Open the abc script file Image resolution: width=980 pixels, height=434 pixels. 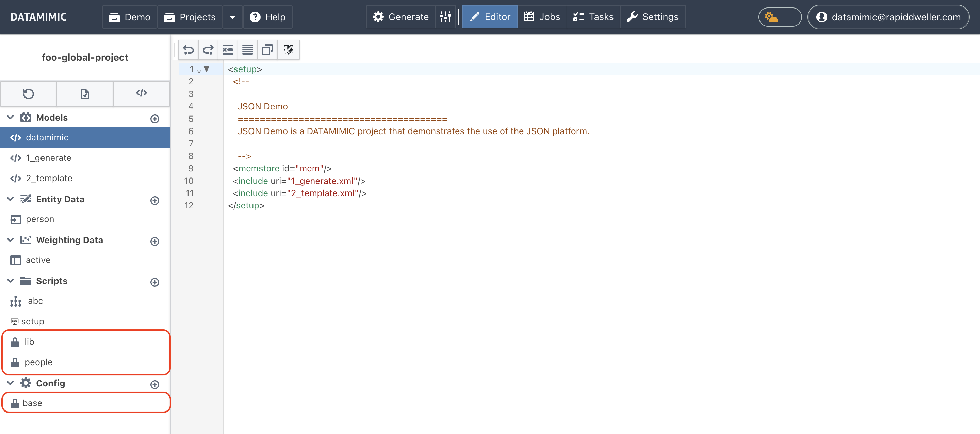coord(85,301)
